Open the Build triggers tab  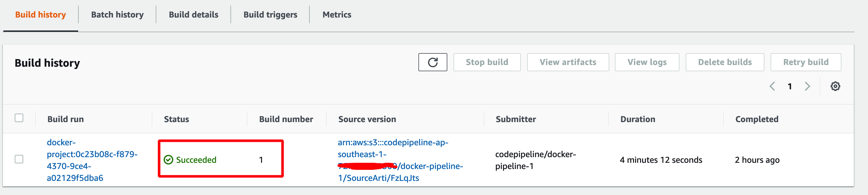point(270,15)
